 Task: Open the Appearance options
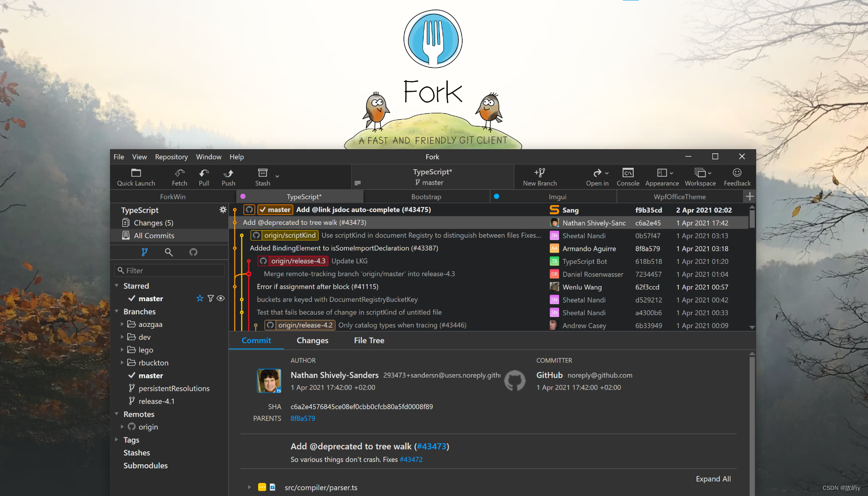click(x=662, y=177)
